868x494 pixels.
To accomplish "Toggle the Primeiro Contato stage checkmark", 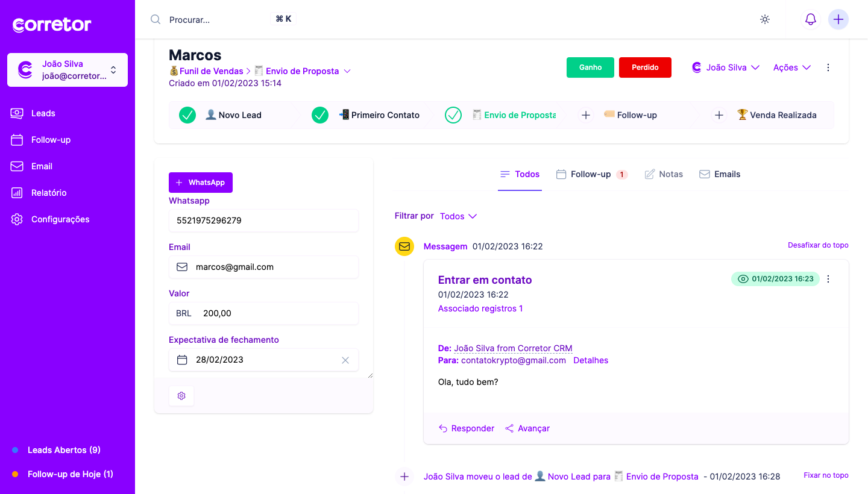I will tap(320, 115).
